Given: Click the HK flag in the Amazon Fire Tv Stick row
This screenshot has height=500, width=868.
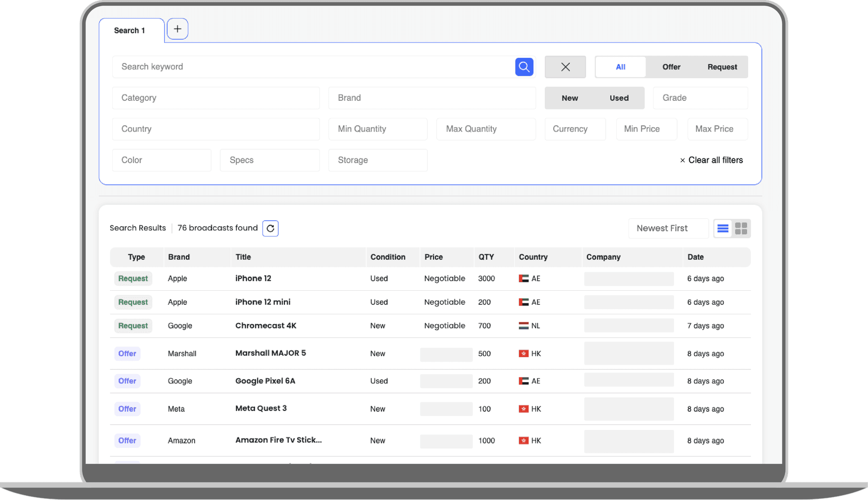Looking at the screenshot, I should pos(524,440).
